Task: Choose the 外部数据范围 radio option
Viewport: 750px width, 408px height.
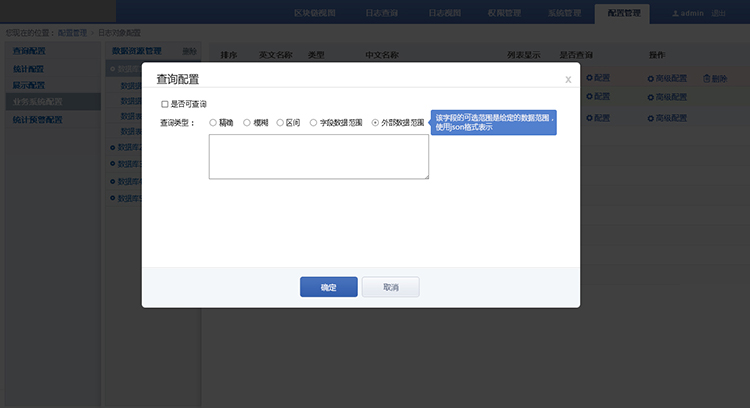Action: 375,123
